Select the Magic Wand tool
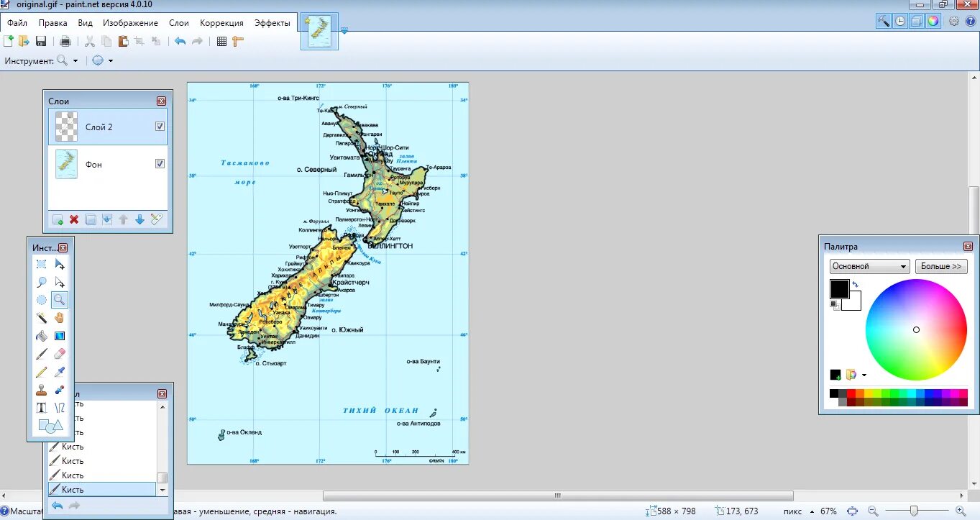 [x=42, y=318]
